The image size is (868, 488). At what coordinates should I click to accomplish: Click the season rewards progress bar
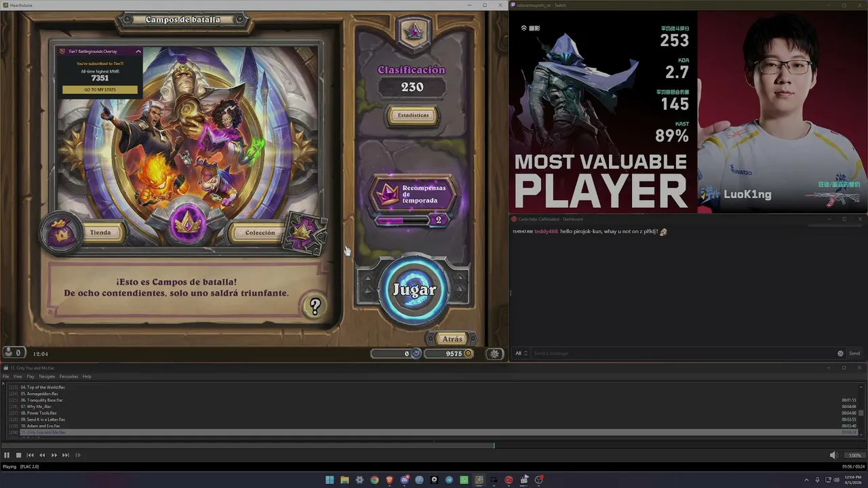[x=403, y=220]
